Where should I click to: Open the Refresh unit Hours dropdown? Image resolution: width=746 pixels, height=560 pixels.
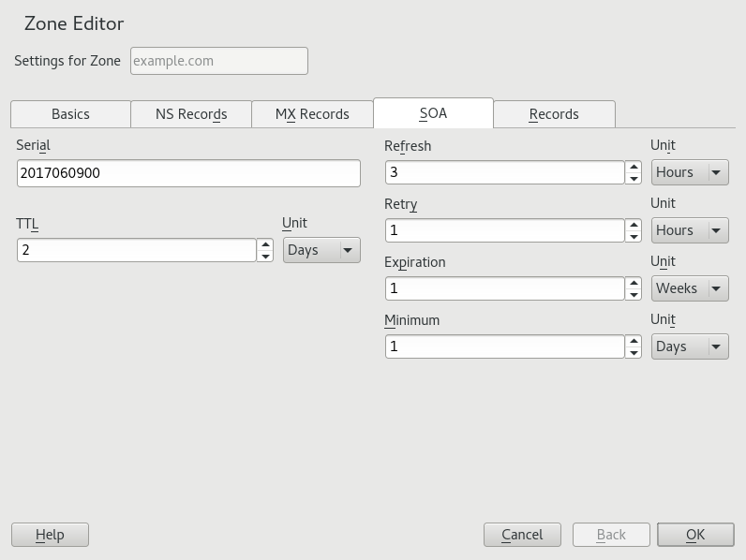(690, 172)
